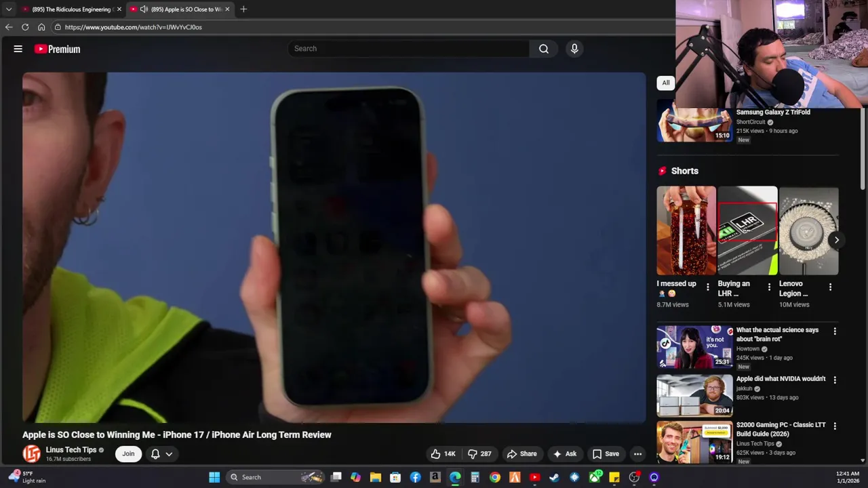Viewport: 868px width, 488px height.
Task: Play the Lenovo Legion short
Action: point(808,230)
